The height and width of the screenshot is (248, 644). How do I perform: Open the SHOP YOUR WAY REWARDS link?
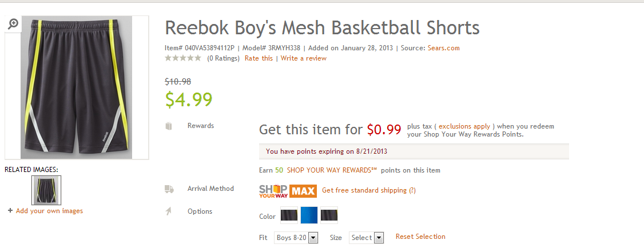332,170
